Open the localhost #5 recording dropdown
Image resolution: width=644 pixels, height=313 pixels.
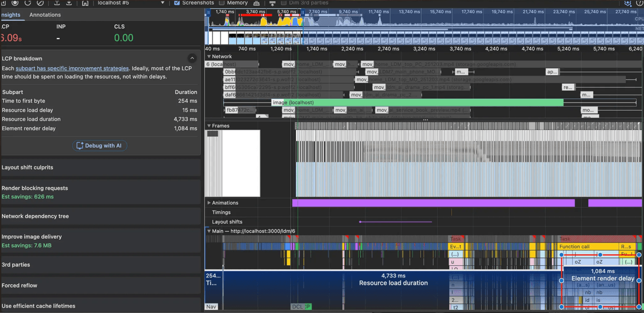coord(163,3)
